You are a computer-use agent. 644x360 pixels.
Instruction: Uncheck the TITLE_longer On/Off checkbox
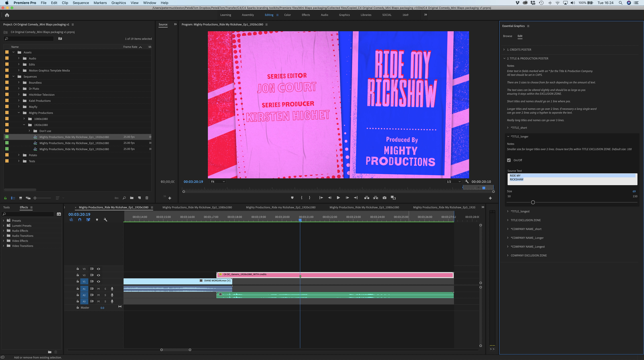click(509, 160)
